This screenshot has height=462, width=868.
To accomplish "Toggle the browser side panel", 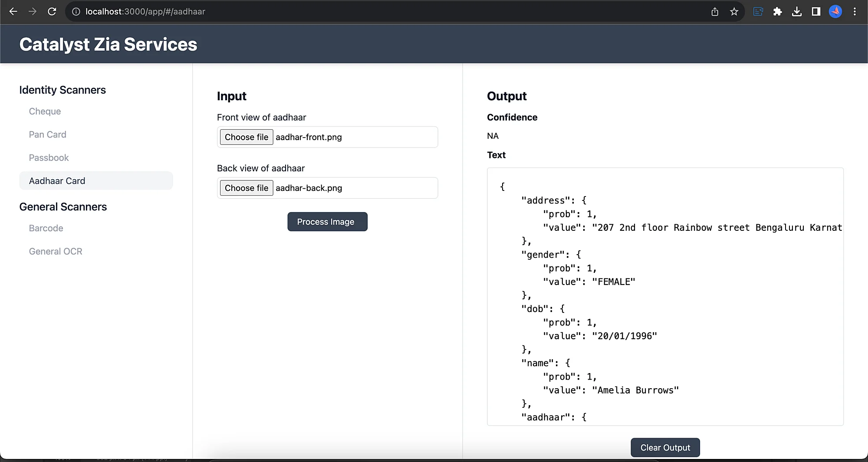I will coord(816,12).
